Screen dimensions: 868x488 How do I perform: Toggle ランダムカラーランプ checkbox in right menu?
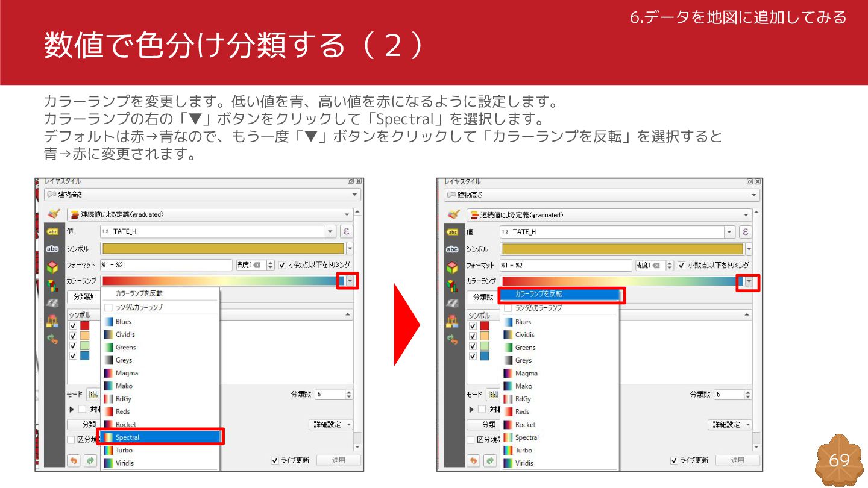point(508,308)
